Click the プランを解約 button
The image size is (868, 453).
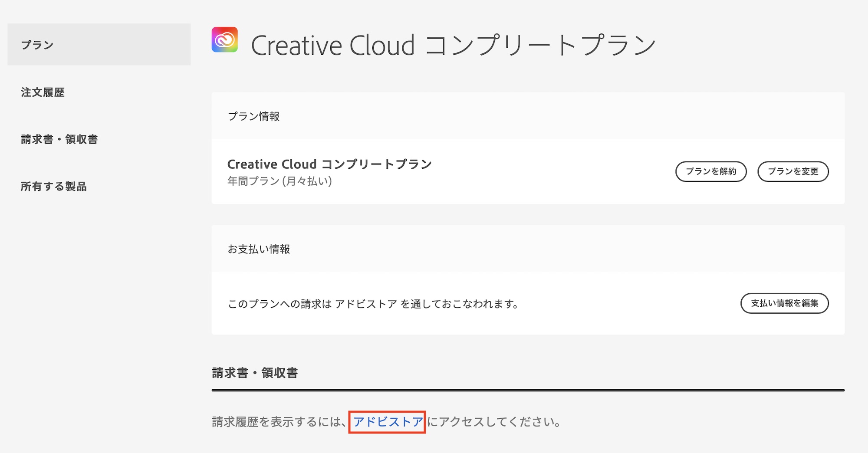tap(710, 171)
